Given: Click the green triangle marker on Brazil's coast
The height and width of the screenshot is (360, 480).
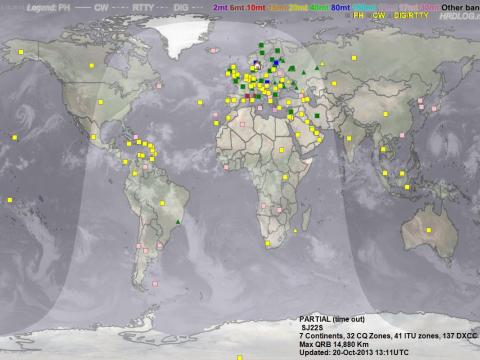Looking at the screenshot, I should 178,222.
